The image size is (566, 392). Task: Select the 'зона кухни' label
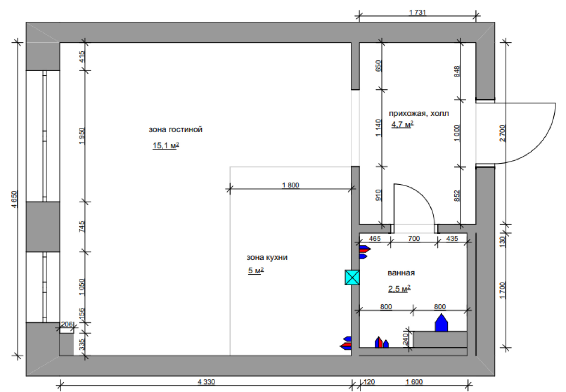267,258
